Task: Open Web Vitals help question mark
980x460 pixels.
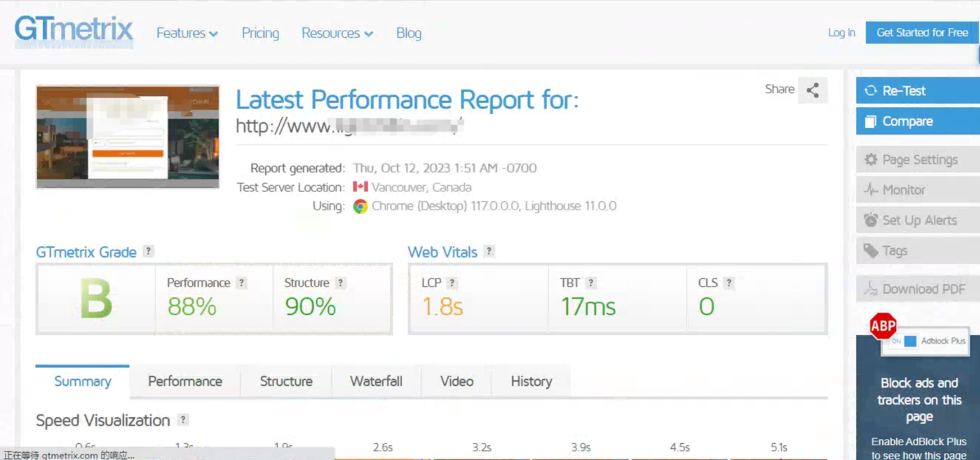Action: click(489, 251)
